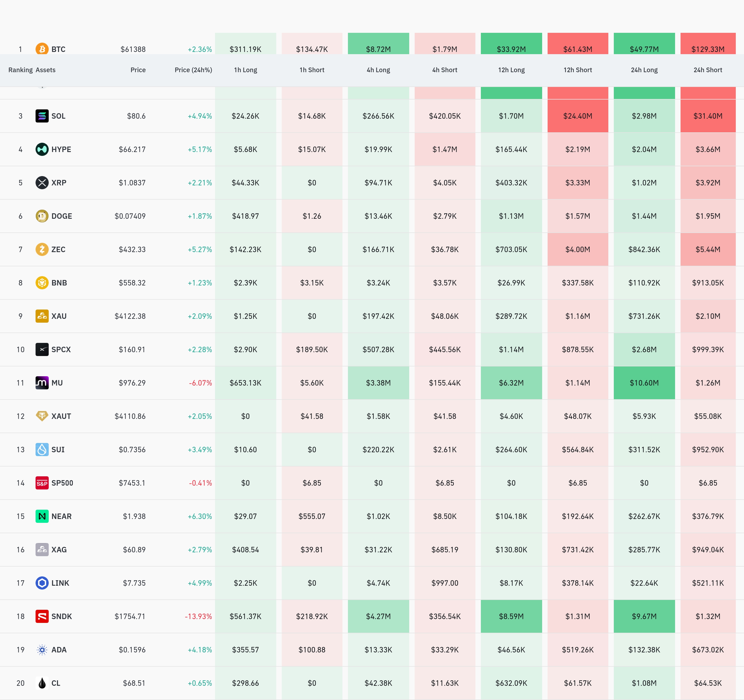Select the ADA row price $0.1596

[132, 650]
